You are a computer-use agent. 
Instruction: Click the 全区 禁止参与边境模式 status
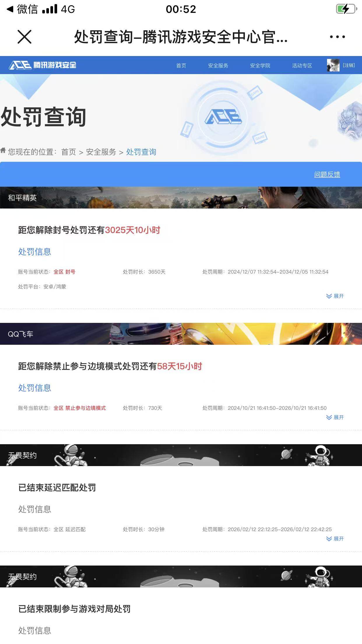[80, 408]
